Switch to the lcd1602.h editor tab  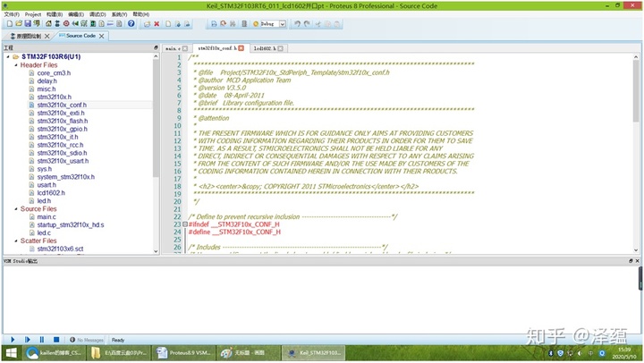tap(263, 48)
